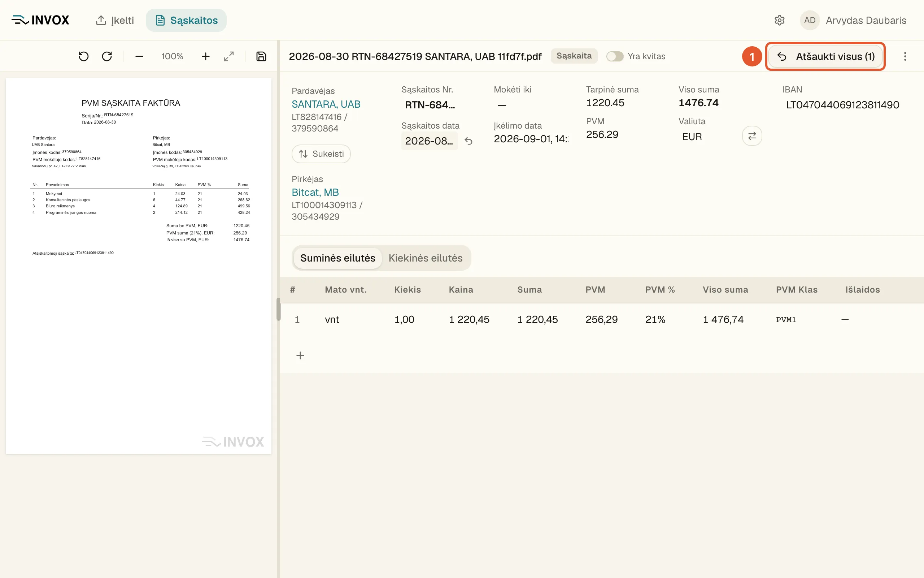Screen dimensions: 924x578
Task: Rotate the document clockwise
Action: pyautogui.click(x=107, y=57)
